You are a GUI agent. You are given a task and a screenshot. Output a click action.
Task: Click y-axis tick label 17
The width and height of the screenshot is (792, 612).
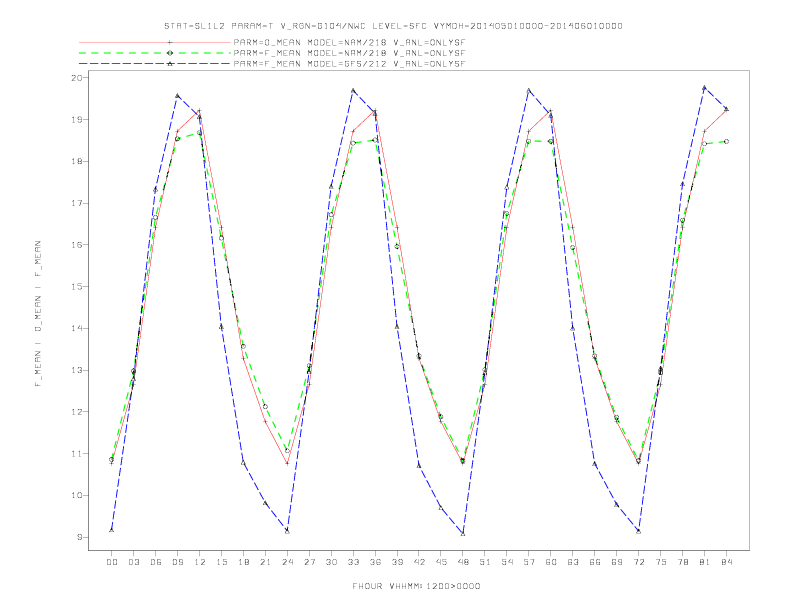[77, 203]
